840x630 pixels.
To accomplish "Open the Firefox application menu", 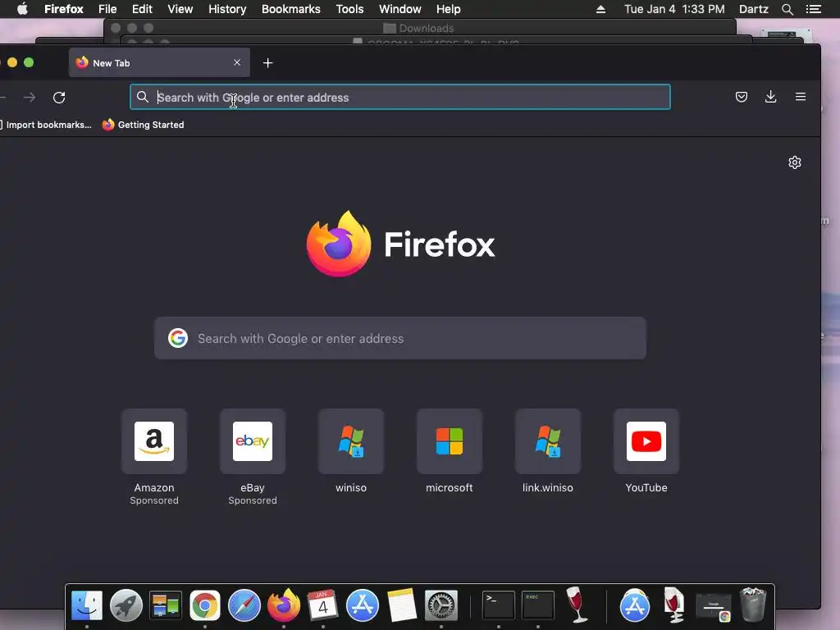I will tap(64, 9).
